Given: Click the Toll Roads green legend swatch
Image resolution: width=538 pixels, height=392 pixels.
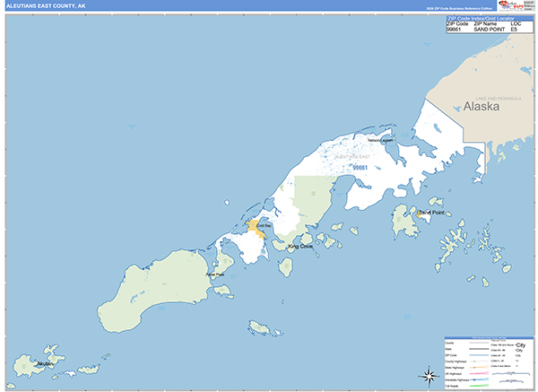Looking at the screenshot, I should pyautogui.click(x=478, y=386).
